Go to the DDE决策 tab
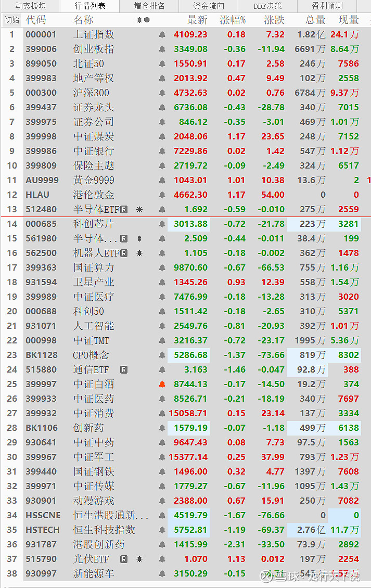 pos(267,6)
